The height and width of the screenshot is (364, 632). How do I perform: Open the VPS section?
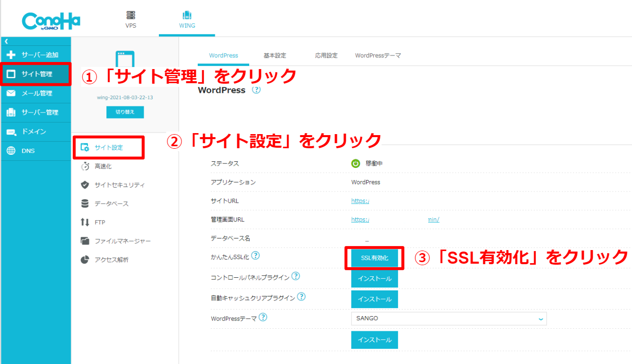coord(131,19)
